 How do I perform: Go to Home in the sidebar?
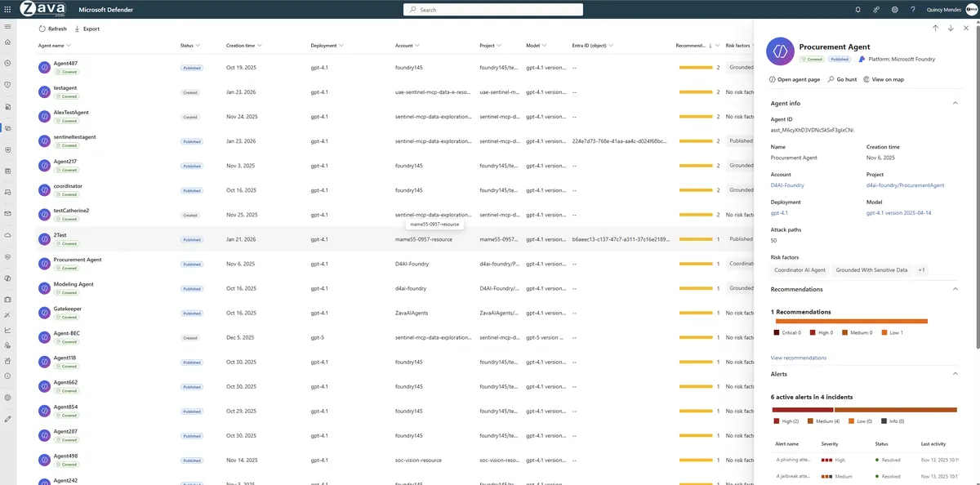pos(7,42)
